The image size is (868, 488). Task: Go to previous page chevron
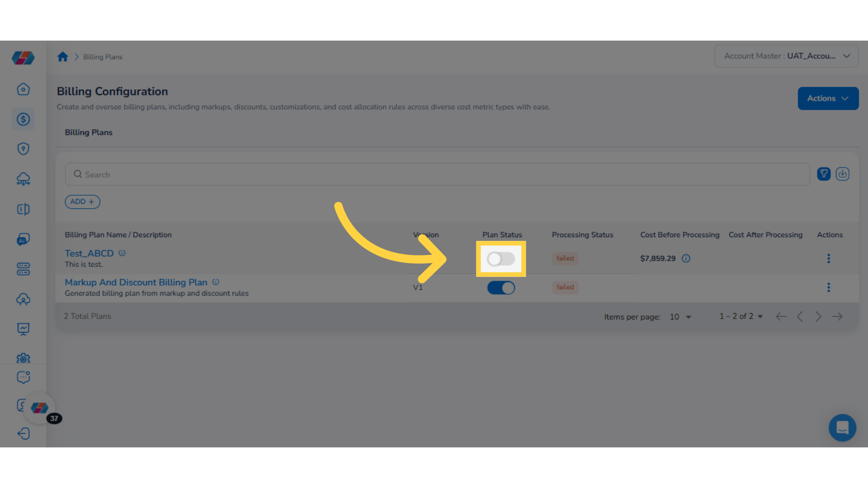[800, 316]
